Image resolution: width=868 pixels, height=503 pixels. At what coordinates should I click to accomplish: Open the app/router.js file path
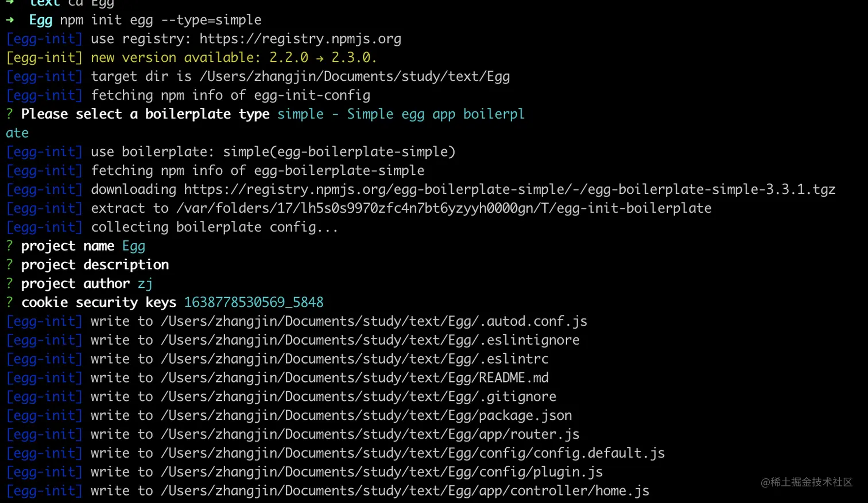click(370, 434)
